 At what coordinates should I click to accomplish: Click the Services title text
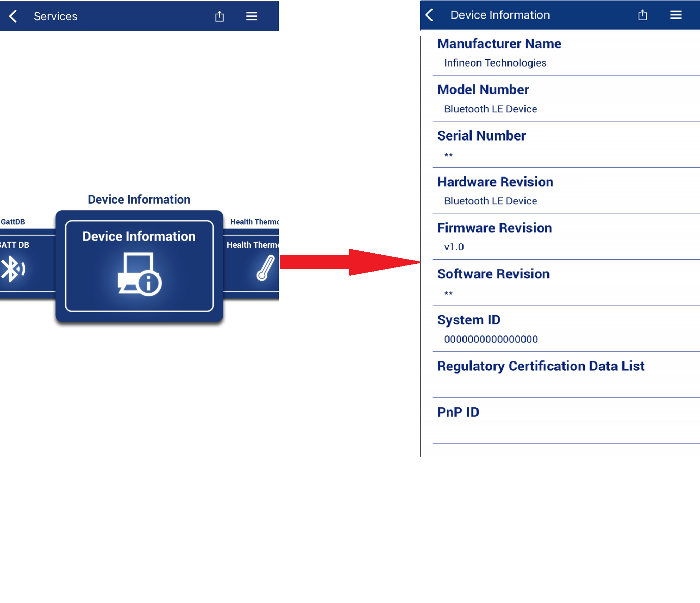coord(56,16)
